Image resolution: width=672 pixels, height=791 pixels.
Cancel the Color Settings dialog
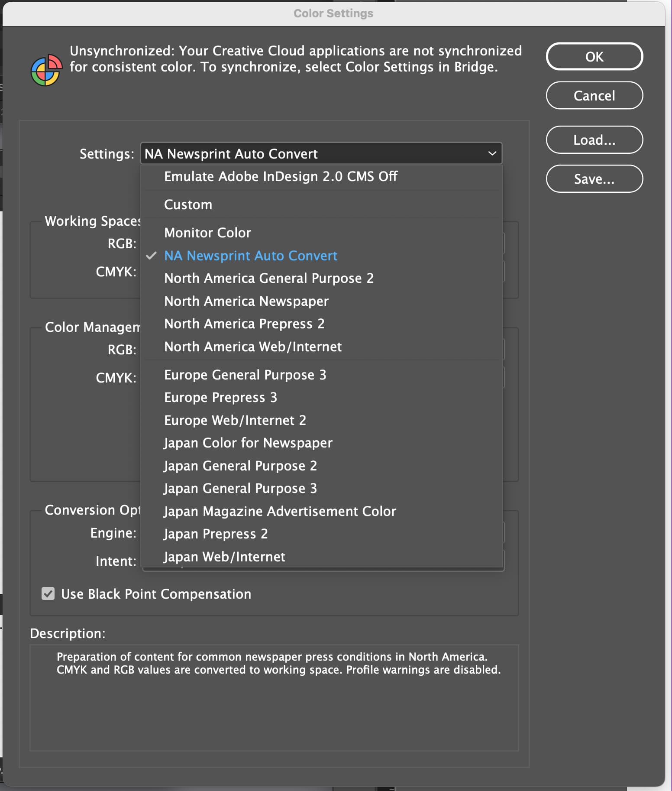point(594,95)
